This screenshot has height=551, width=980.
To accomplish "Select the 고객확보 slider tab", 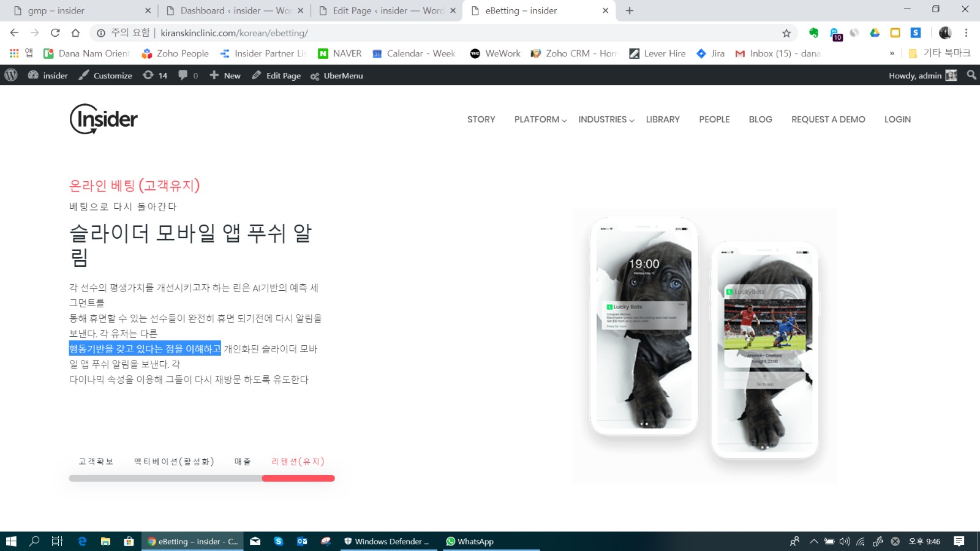I will pos(96,462).
